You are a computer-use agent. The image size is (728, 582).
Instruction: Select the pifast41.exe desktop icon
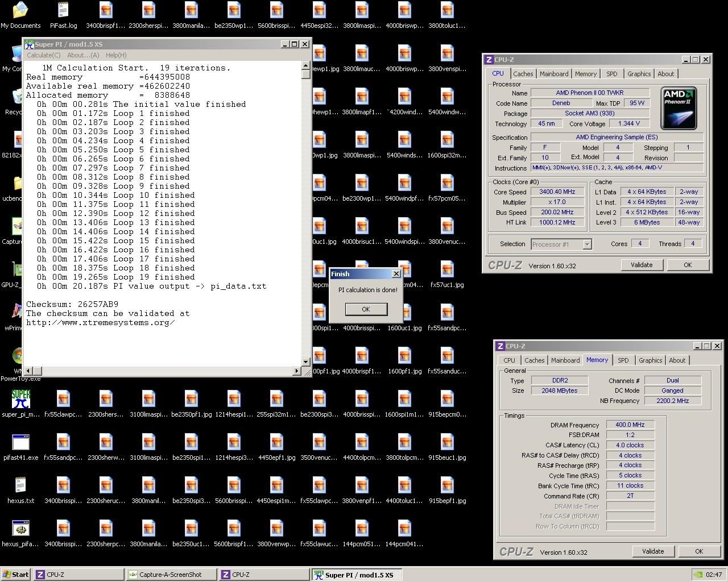(20, 442)
